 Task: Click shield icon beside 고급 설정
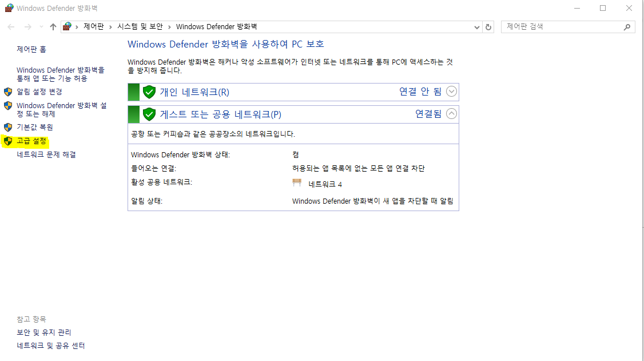[x=8, y=141]
